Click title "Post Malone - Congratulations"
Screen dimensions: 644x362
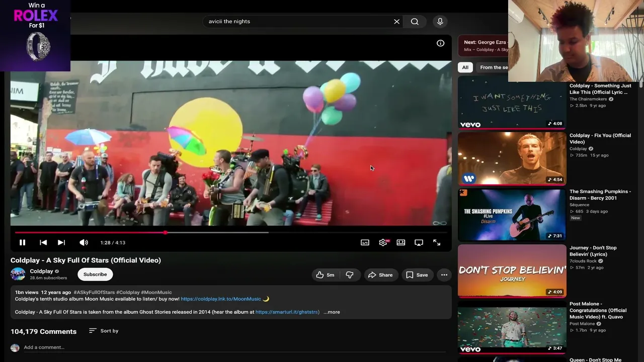[x=598, y=310]
